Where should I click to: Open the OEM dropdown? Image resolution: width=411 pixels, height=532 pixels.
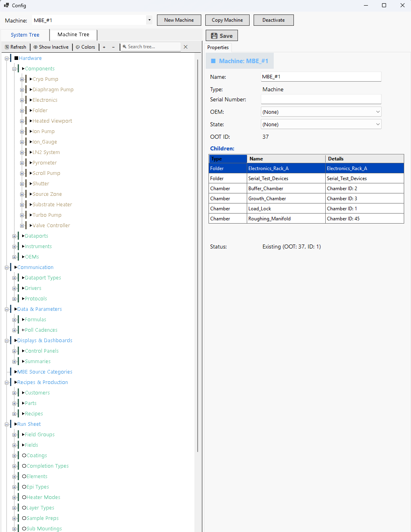(x=321, y=112)
